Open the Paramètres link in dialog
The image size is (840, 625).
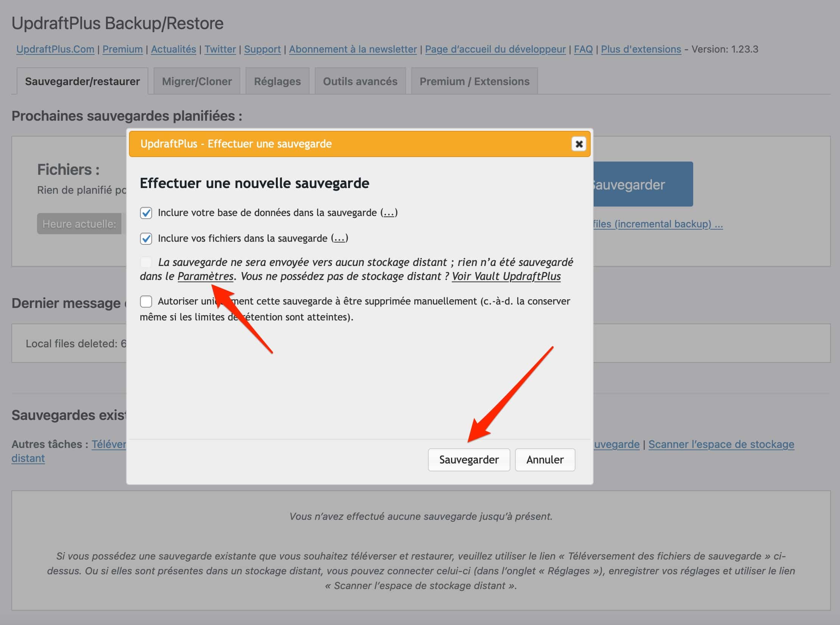205,276
